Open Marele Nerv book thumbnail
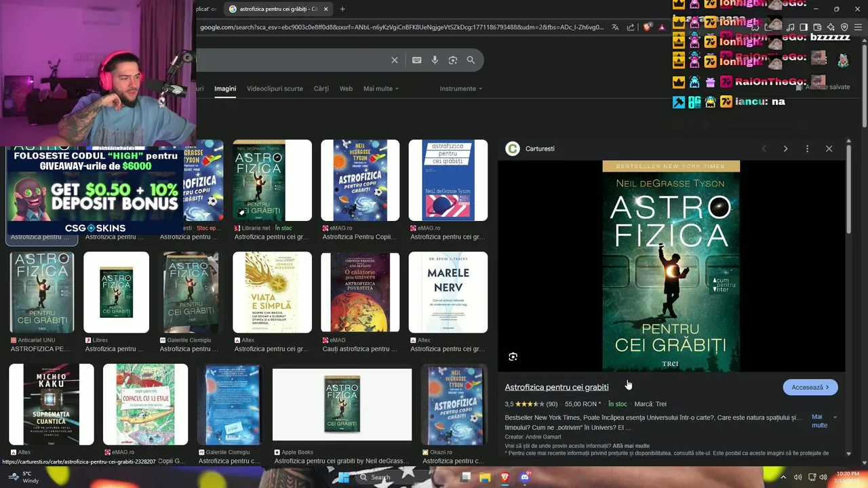 pyautogui.click(x=448, y=292)
